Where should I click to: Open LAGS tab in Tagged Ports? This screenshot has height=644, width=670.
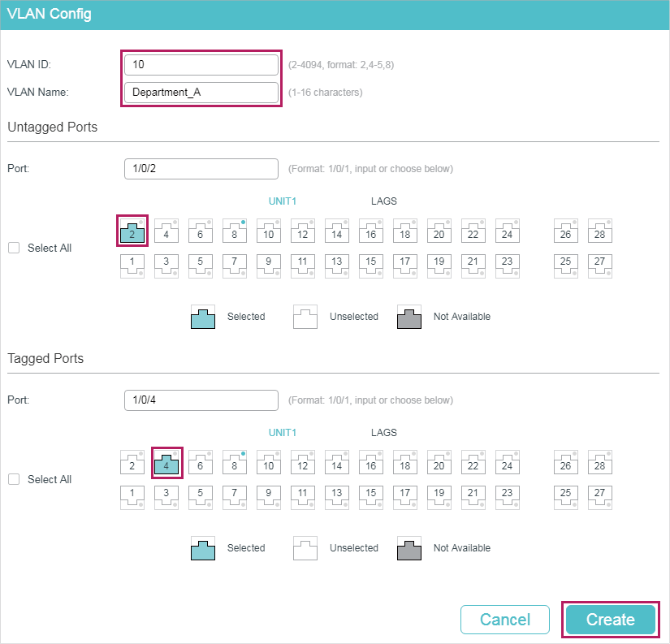(383, 433)
